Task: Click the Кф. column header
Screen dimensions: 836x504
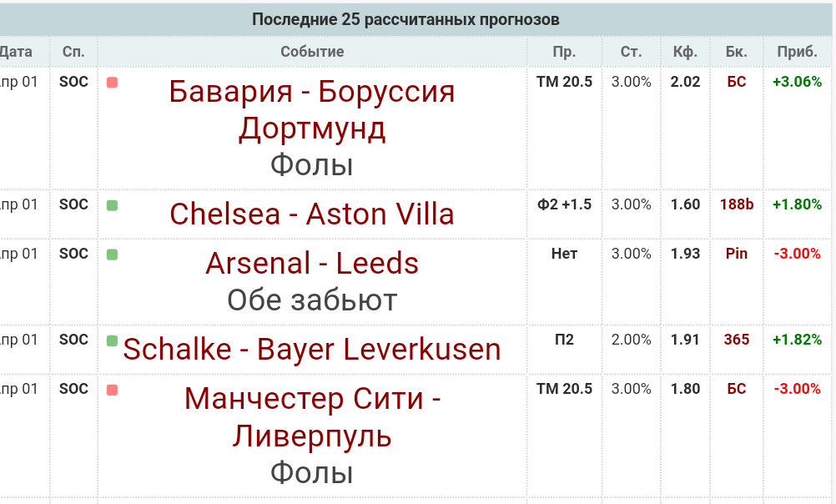Action: coord(685,52)
